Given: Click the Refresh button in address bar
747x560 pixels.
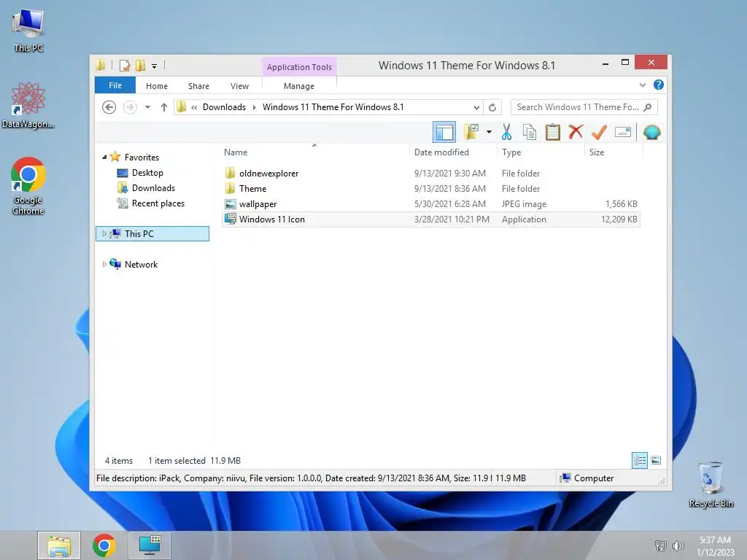Looking at the screenshot, I should tap(492, 108).
